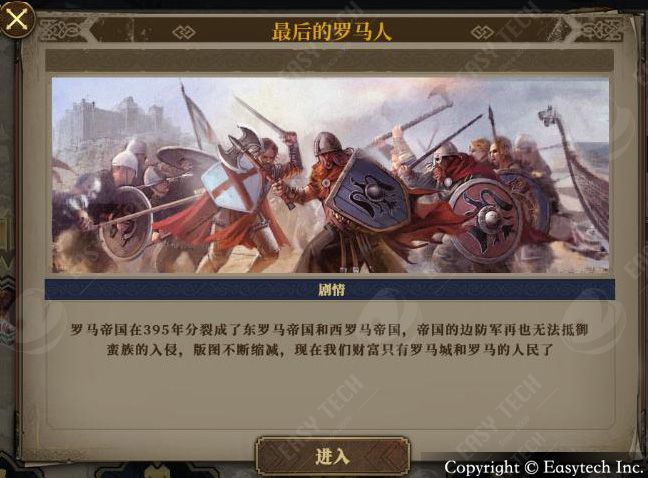Open the 剧情 section header bar
Screen dimensions: 648x478
(x=330, y=290)
